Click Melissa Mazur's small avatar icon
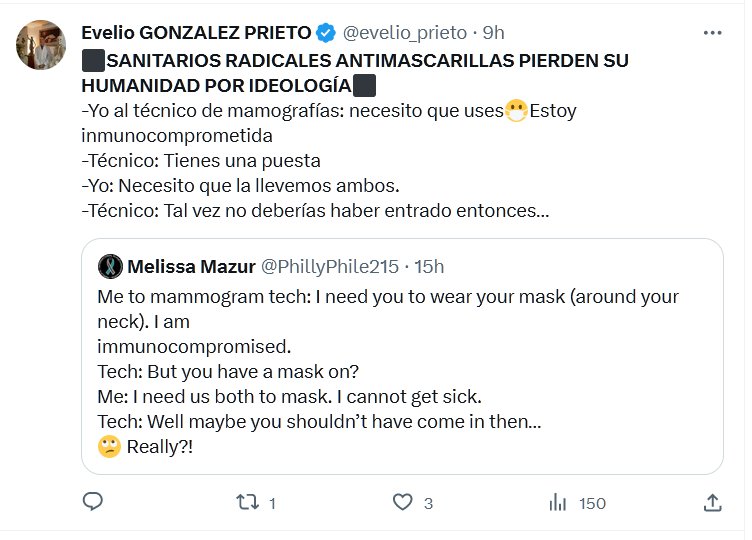 point(110,266)
